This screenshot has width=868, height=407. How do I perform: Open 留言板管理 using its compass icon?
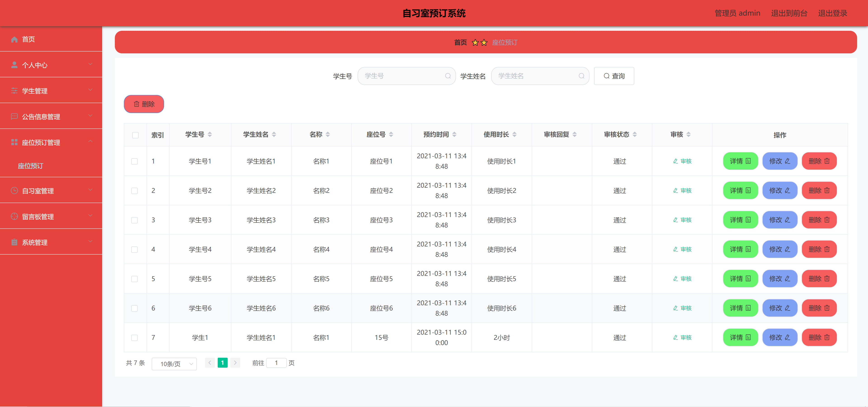click(14, 216)
